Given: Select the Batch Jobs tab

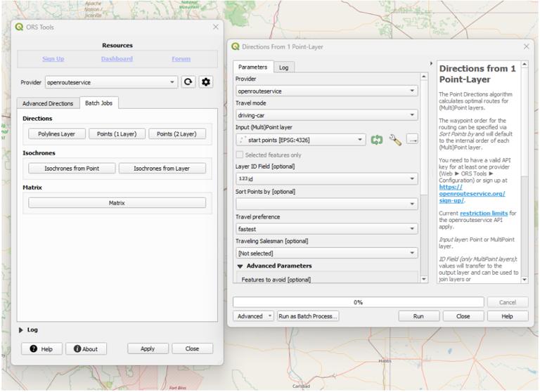Looking at the screenshot, I should (x=99, y=103).
